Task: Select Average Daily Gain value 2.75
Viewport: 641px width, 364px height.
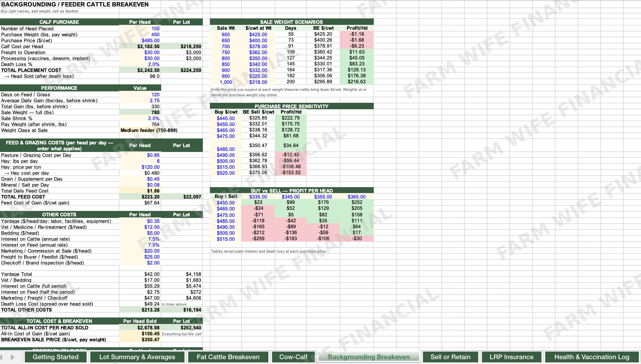Action: click(140, 100)
